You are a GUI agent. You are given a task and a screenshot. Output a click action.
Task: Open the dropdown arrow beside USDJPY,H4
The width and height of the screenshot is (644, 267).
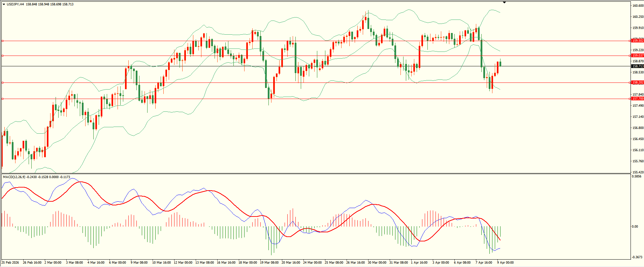click(x=4, y=4)
